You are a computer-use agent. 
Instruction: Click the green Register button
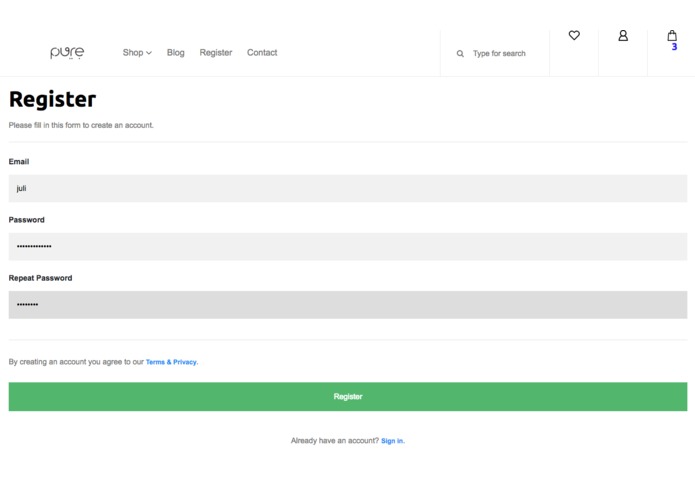(348, 397)
